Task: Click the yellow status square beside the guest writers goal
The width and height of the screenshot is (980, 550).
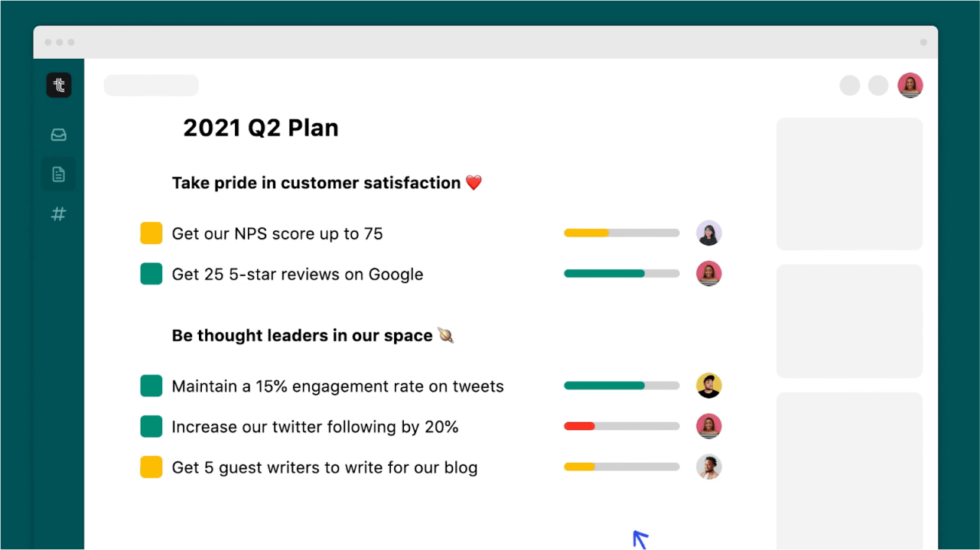Action: click(x=151, y=467)
